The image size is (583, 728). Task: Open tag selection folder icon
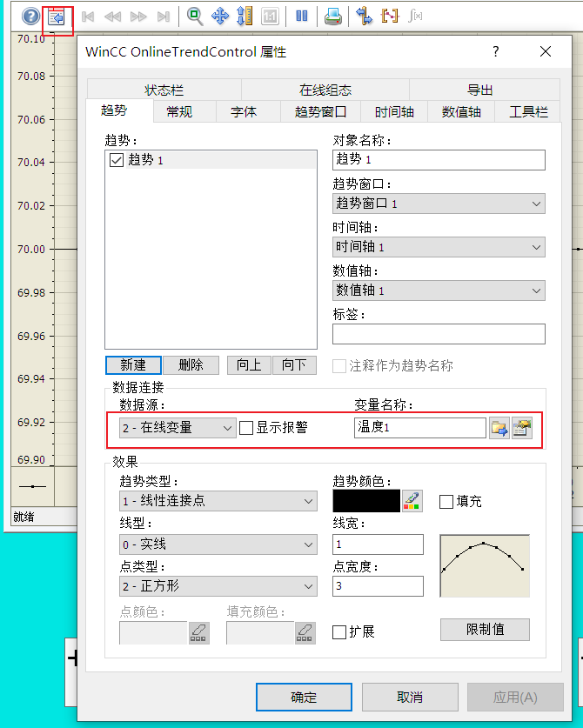pyautogui.click(x=499, y=428)
